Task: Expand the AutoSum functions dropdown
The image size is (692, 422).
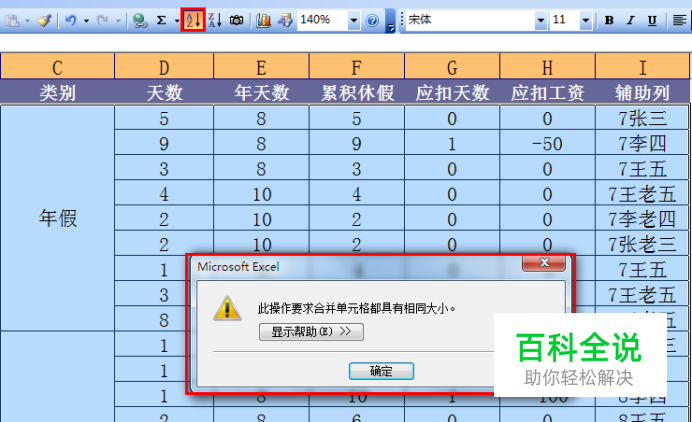Action: point(177,21)
